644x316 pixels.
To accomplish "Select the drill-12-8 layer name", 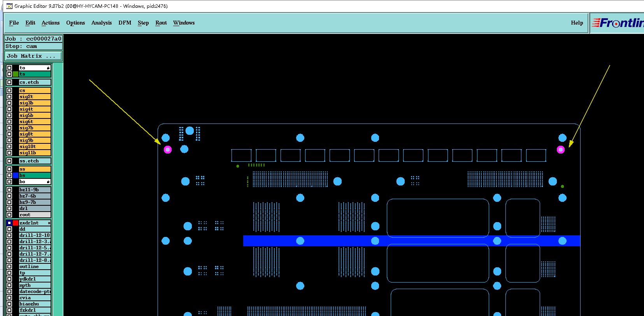I will click(x=35, y=260).
